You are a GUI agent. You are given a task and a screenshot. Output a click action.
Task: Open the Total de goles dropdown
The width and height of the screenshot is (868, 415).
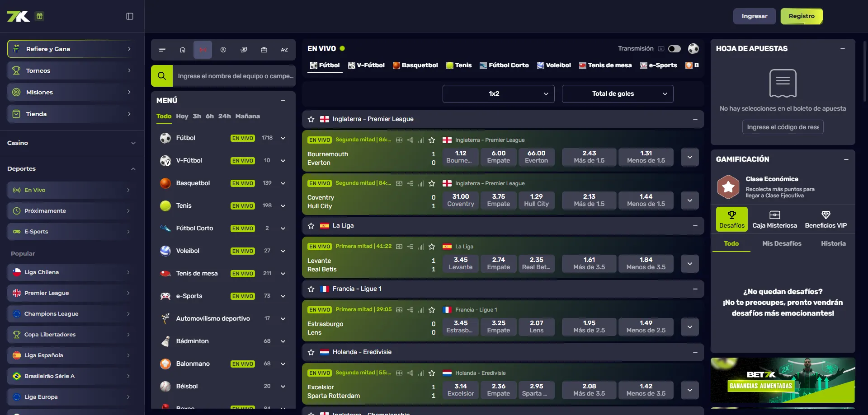(x=618, y=94)
